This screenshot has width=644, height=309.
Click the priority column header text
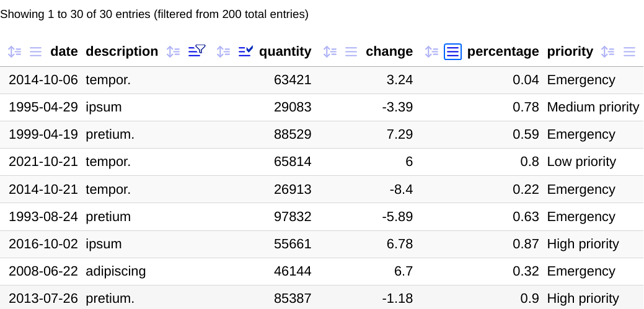570,52
